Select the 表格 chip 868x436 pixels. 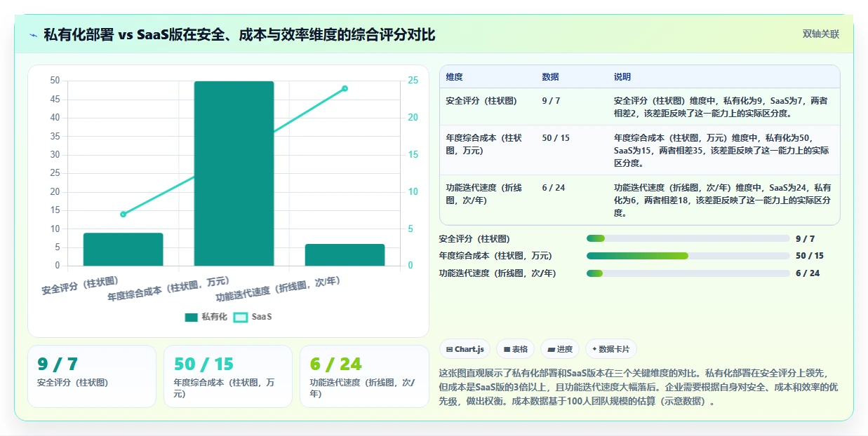click(x=515, y=349)
